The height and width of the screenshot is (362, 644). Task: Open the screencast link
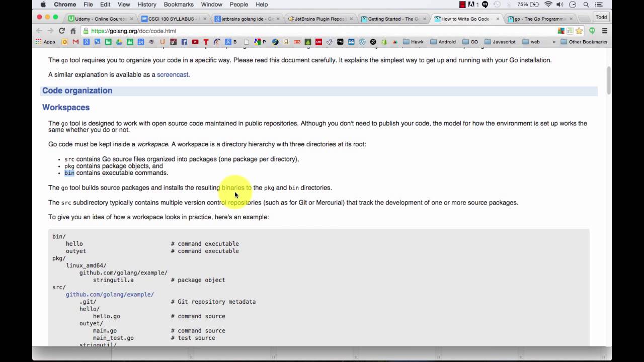173,74
